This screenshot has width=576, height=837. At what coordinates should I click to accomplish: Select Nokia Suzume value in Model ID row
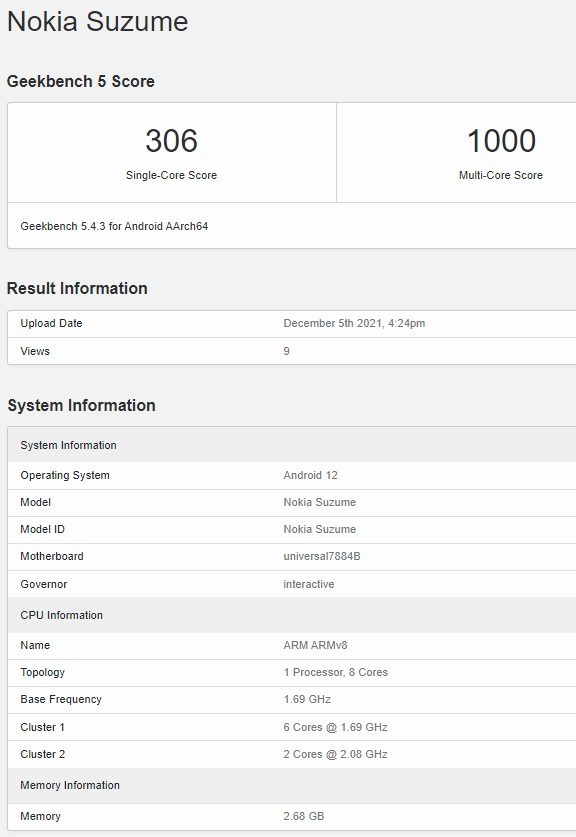[319, 530]
